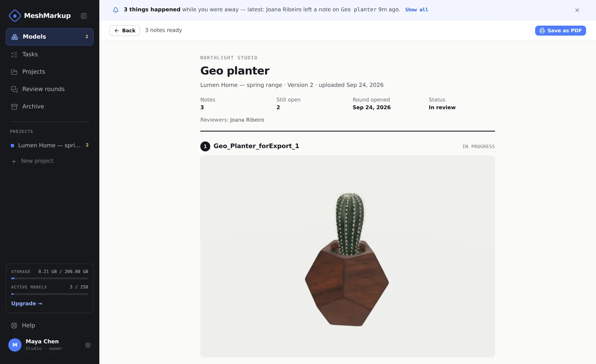Viewport: 596px width, 364px height.
Task: Open the Lumen Home project
Action: coord(50,145)
